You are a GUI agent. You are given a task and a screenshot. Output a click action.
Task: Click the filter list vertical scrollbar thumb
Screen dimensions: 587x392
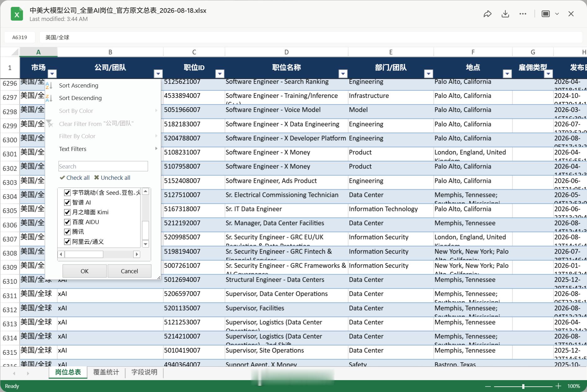(145, 230)
